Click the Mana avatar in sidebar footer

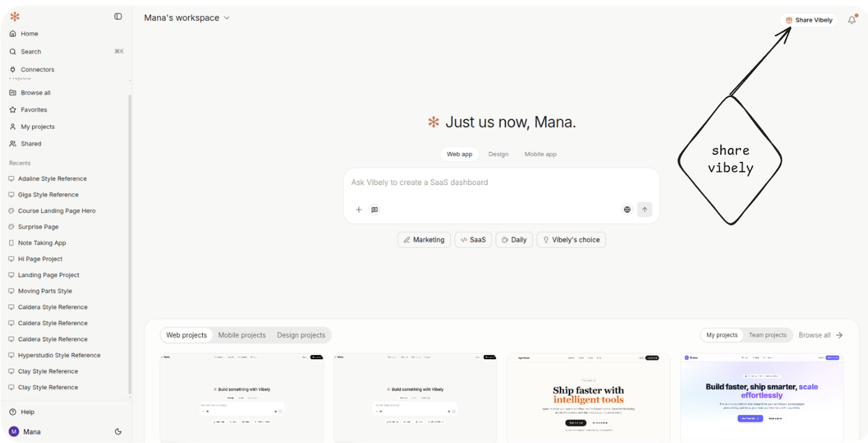(x=14, y=432)
